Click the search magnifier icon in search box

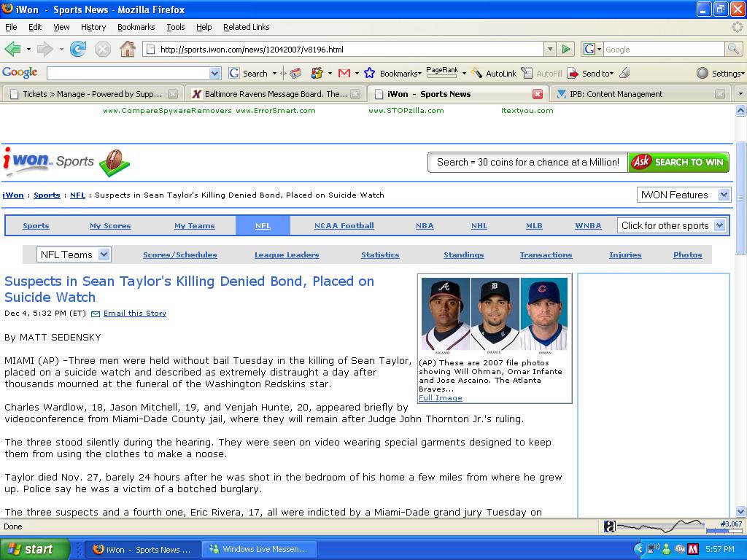tap(733, 50)
